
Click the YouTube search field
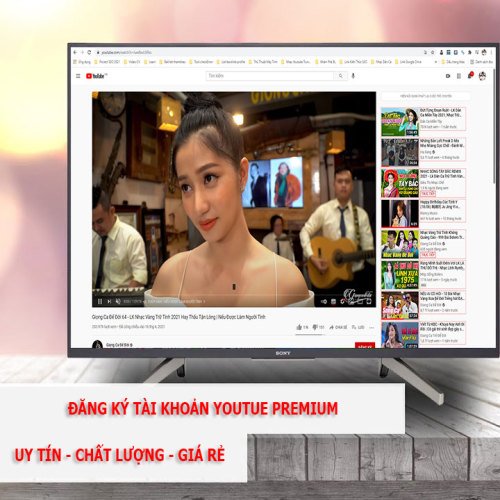(270, 76)
